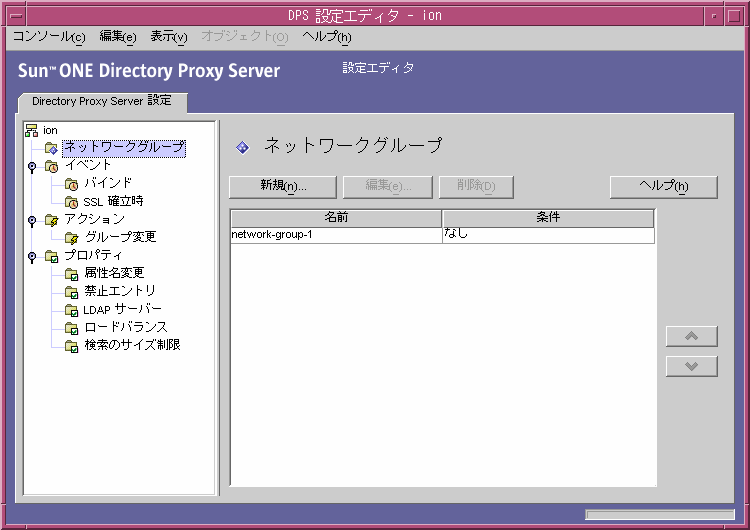Click the ネットワークグループ folder icon in tree
This screenshot has width=750, height=530.
pyautogui.click(x=51, y=148)
